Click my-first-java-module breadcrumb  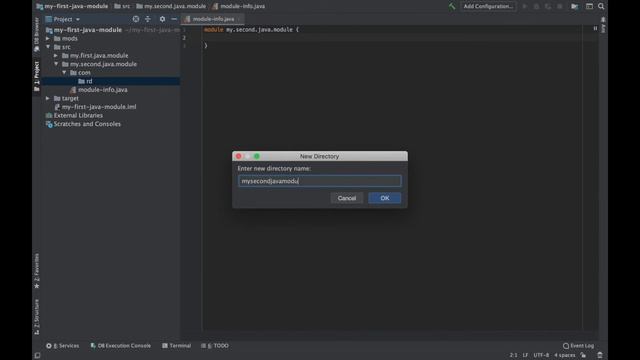click(72, 6)
